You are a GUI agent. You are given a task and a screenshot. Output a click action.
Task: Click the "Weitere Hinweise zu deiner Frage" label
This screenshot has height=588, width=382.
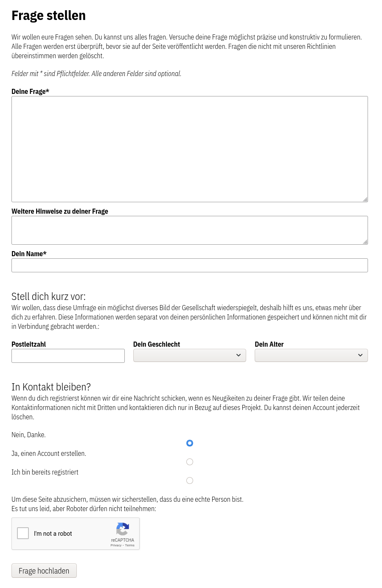(x=60, y=211)
